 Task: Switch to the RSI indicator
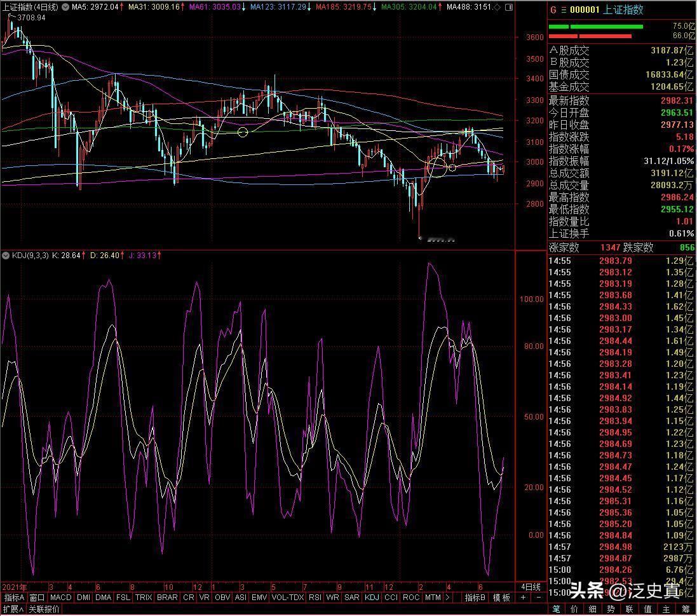click(x=315, y=598)
